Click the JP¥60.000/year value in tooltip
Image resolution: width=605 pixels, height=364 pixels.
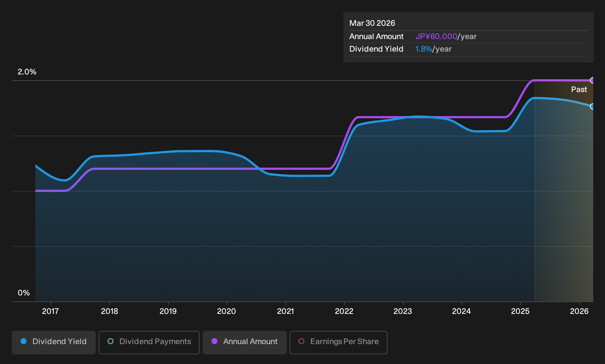tap(446, 36)
